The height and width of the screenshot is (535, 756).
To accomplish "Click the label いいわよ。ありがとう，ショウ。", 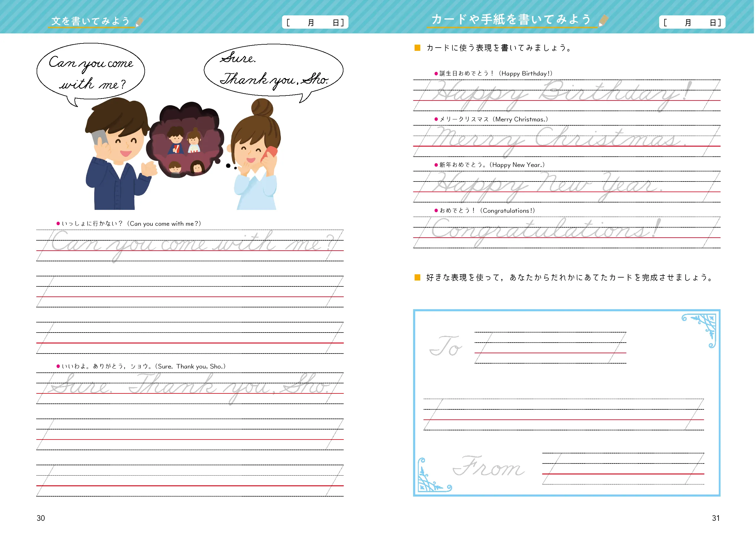I will click(144, 366).
